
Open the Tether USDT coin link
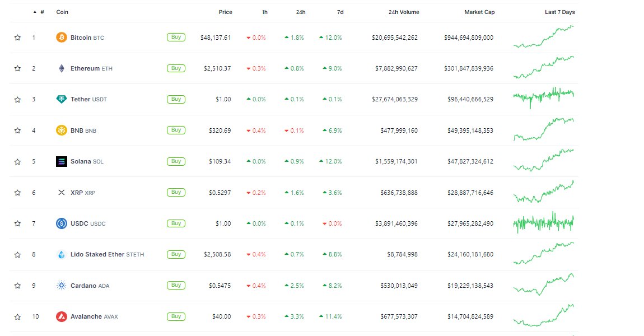[88, 99]
